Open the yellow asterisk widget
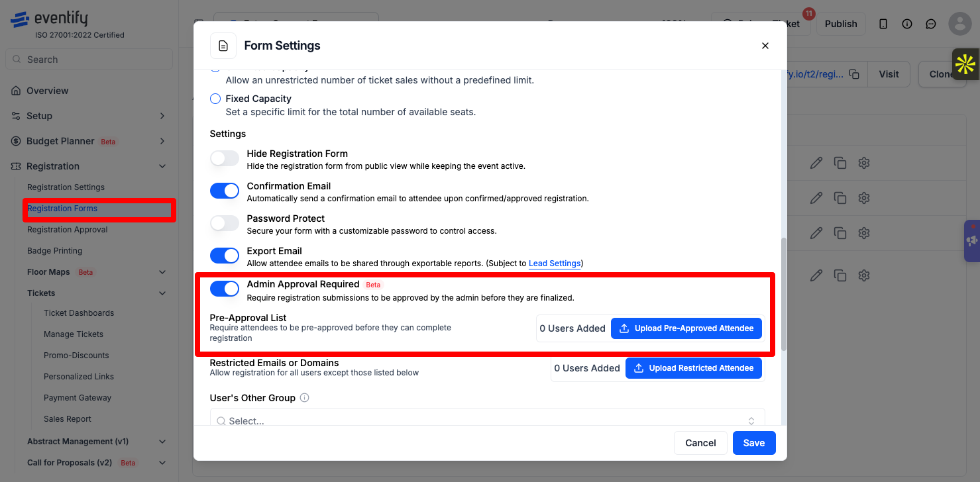 (965, 64)
